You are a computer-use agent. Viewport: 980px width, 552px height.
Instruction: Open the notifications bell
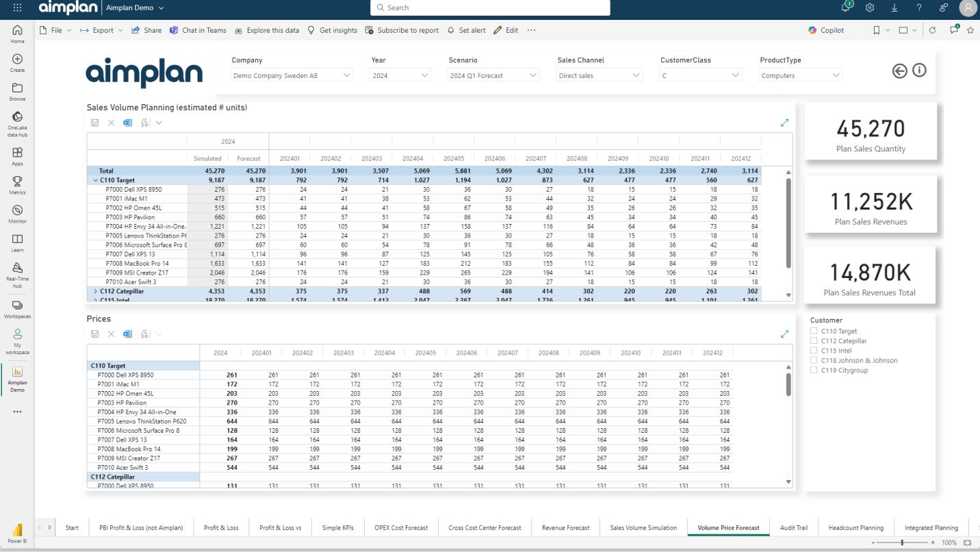847,8
